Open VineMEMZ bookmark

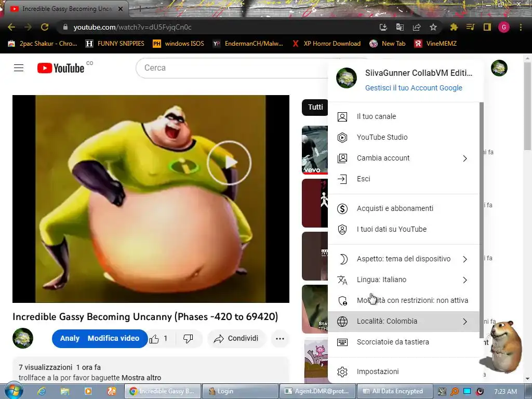coord(435,44)
